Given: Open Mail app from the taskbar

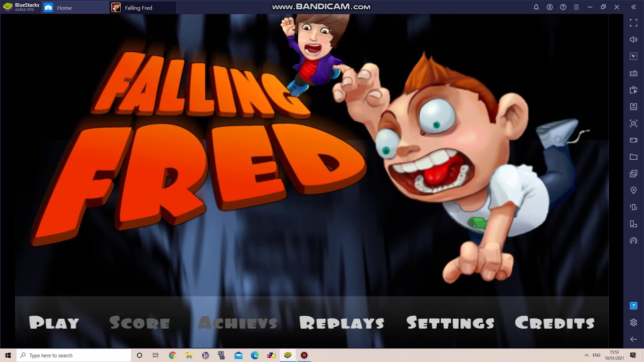Looking at the screenshot, I should click(x=238, y=355).
